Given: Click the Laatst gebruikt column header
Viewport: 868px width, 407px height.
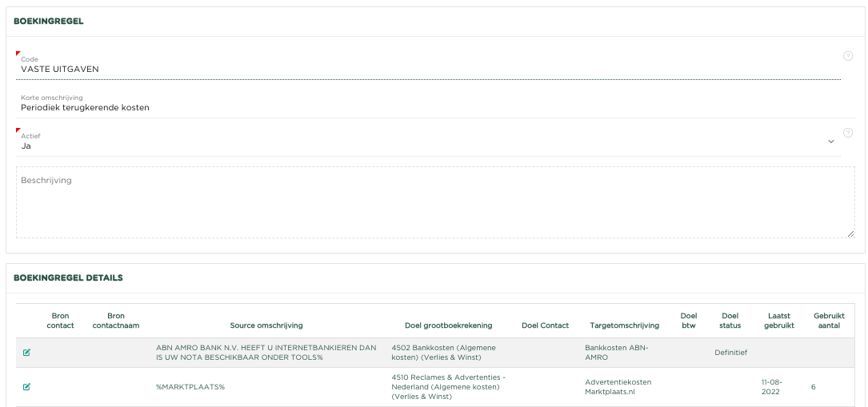Looking at the screenshot, I should tap(779, 321).
